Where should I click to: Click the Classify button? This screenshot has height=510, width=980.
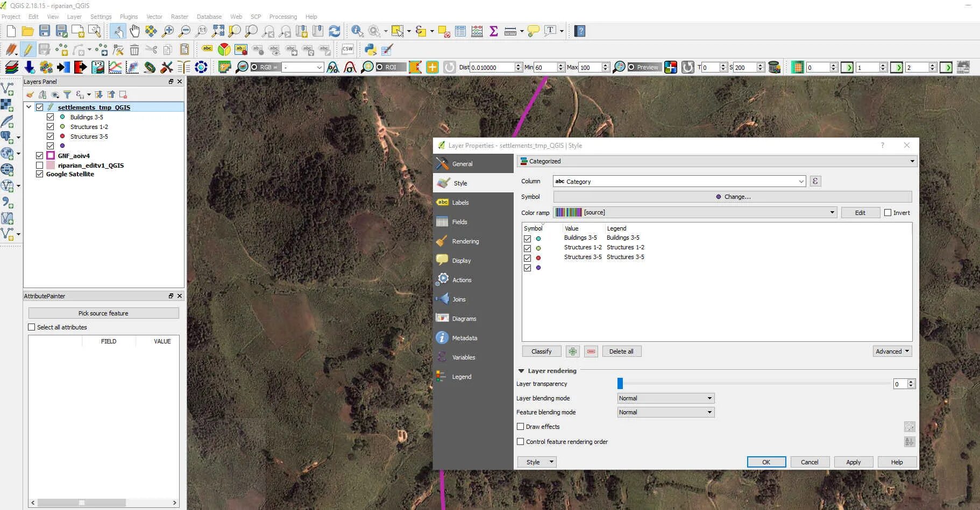tap(542, 351)
